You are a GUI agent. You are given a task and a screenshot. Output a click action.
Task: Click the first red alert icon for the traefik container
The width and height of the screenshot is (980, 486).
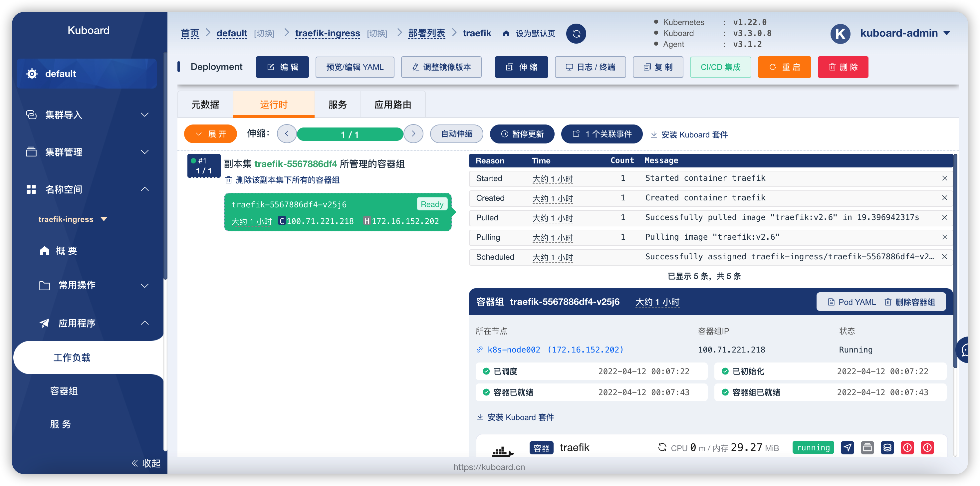908,448
